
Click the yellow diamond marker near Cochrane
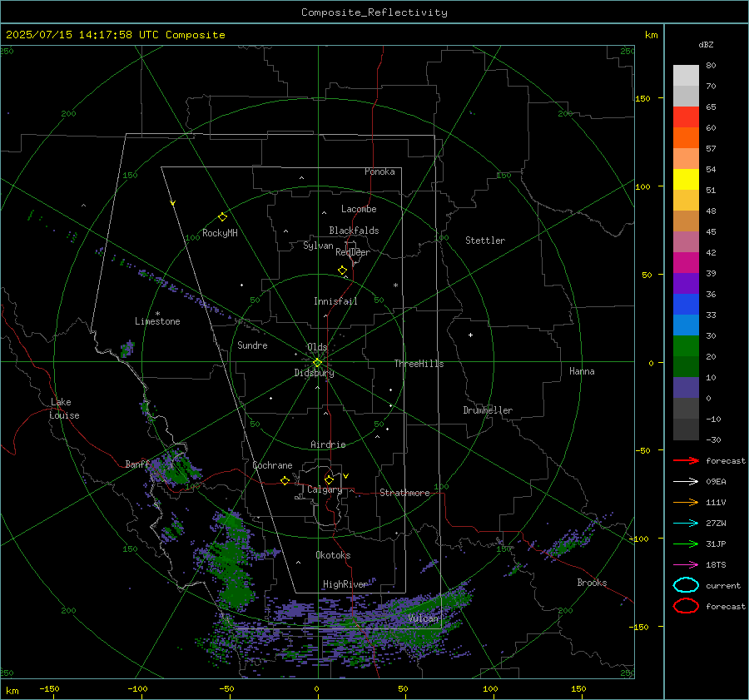[x=285, y=480]
